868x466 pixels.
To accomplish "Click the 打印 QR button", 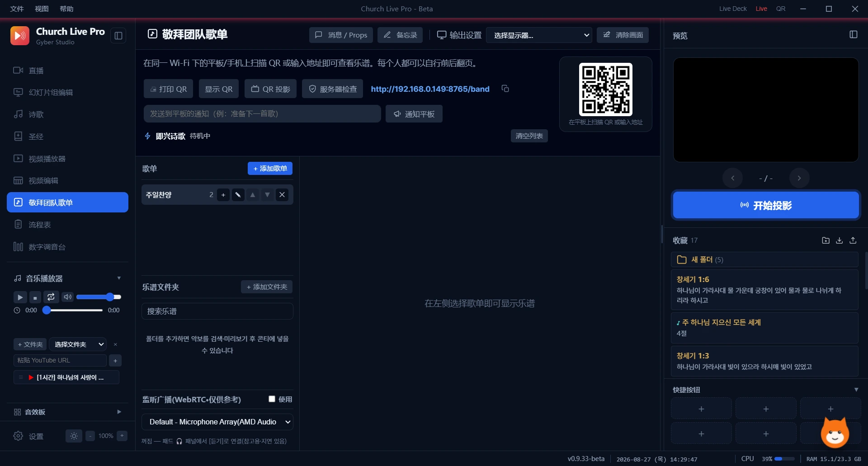I will pos(169,89).
